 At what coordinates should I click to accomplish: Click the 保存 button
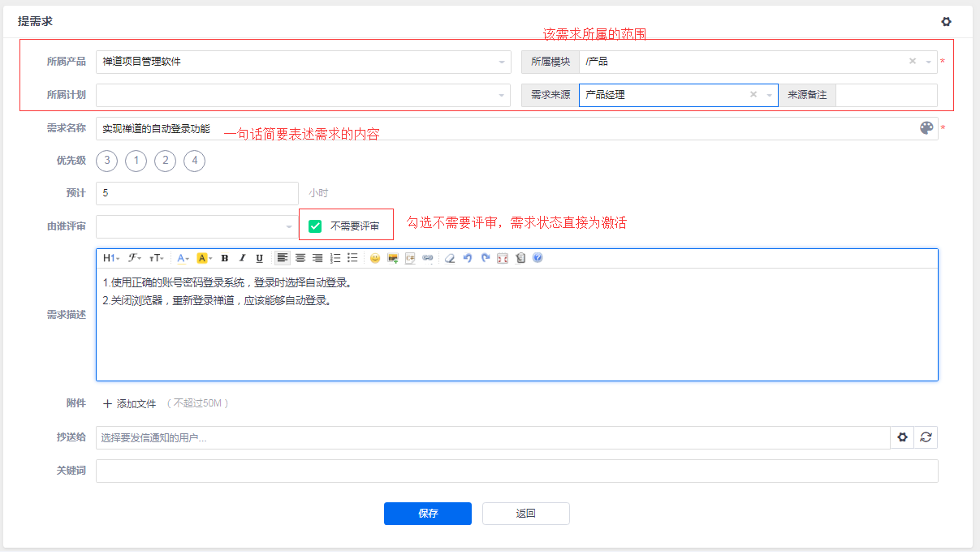(x=427, y=514)
